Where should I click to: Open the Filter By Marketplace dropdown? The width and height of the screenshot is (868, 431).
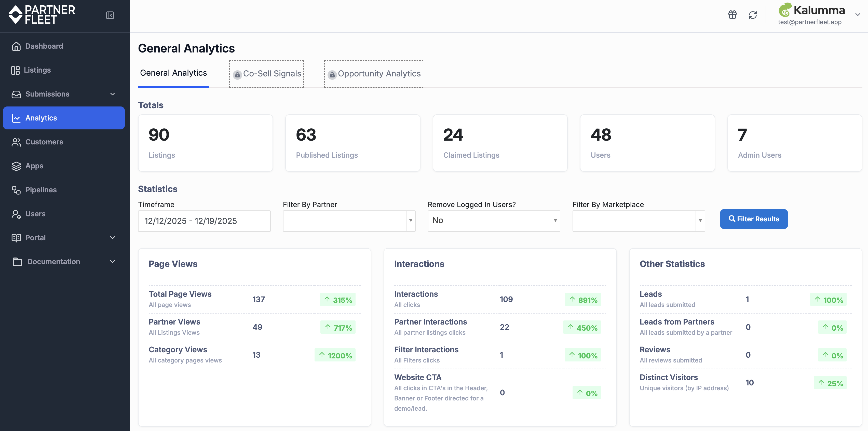[x=639, y=221]
